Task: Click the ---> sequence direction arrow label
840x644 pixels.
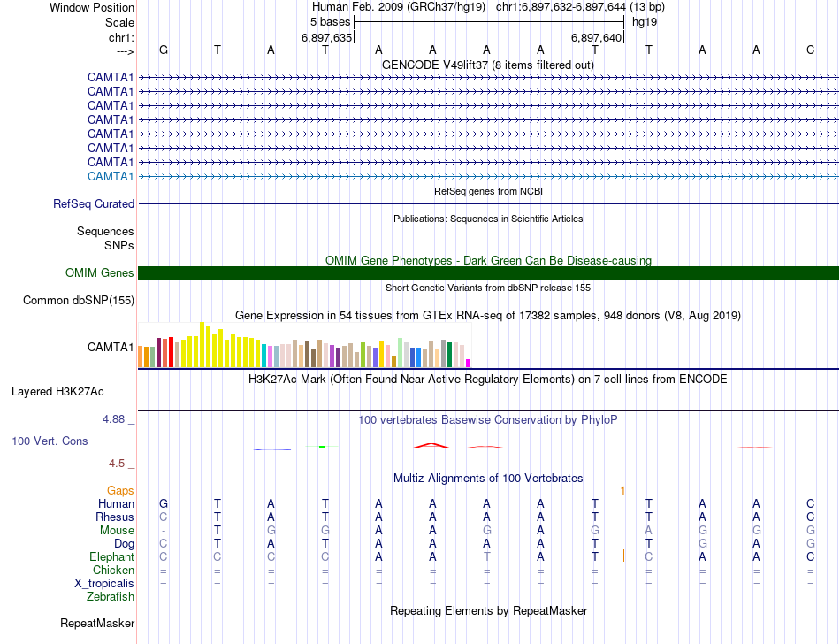Action: coord(125,51)
